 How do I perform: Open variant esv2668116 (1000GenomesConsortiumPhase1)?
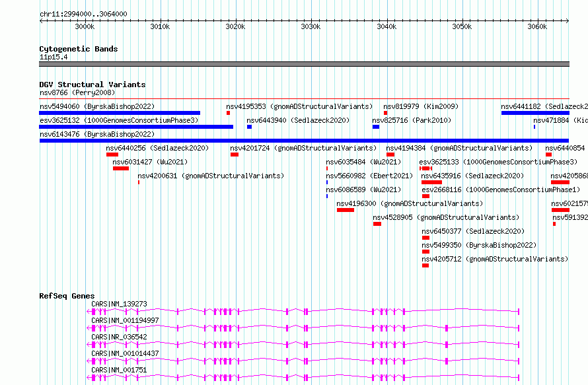tap(501, 190)
